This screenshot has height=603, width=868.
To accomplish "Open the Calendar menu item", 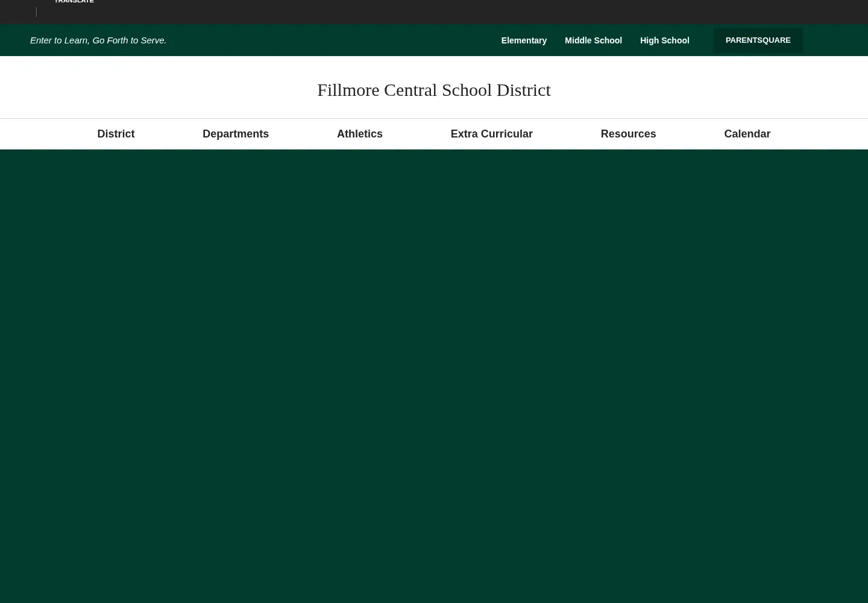I will click(x=747, y=134).
